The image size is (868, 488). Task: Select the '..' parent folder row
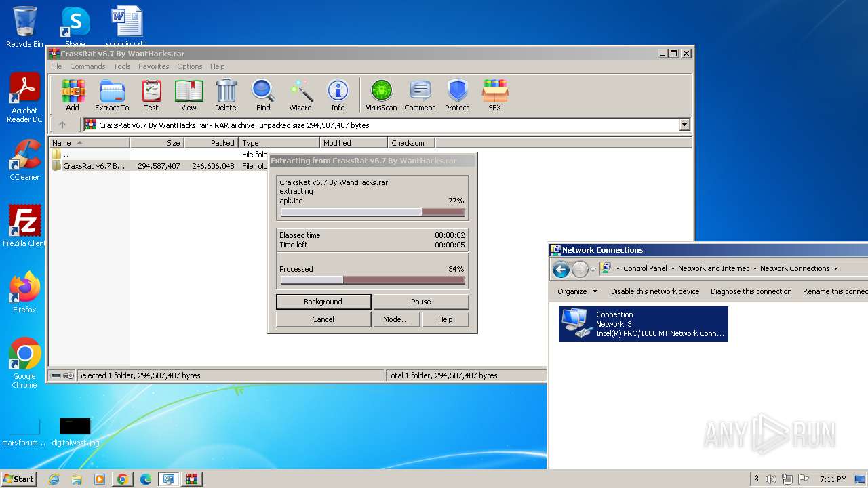[x=159, y=155]
